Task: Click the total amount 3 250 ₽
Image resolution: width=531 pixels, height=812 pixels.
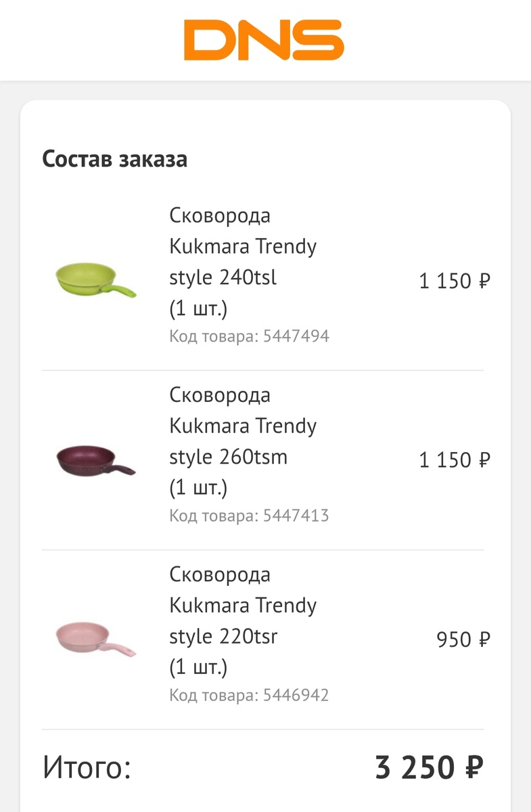Action: (x=430, y=767)
